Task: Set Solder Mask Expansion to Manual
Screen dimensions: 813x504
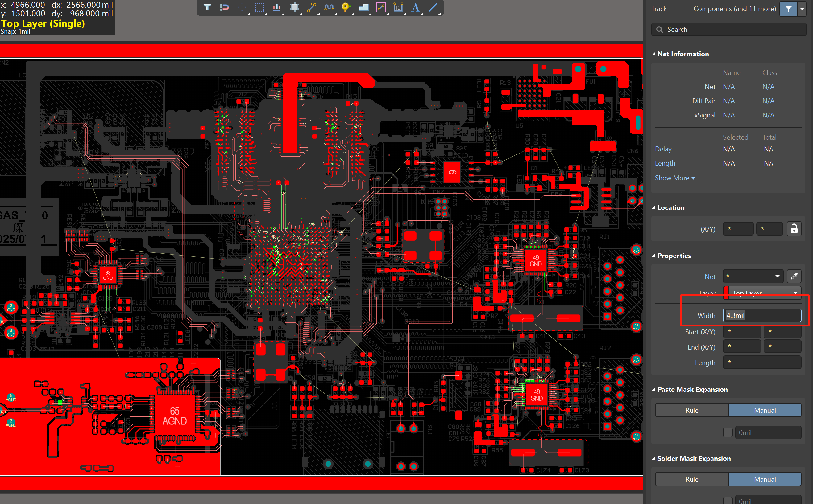Action: coord(764,479)
